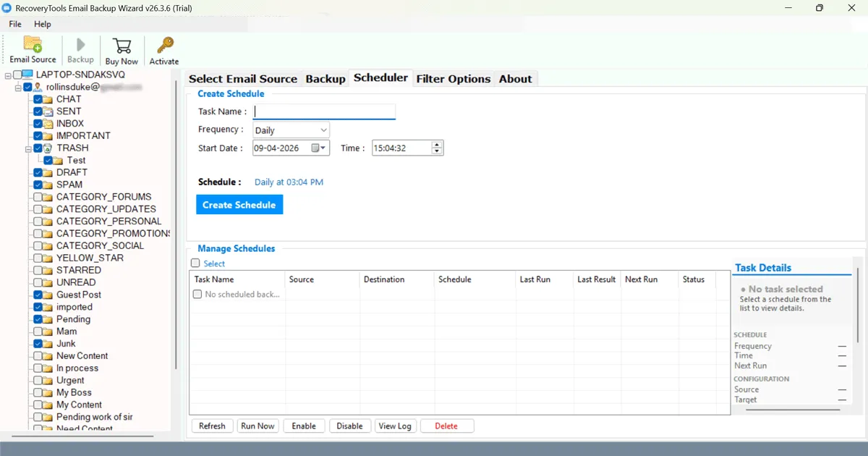Screen dimensions: 868x456
Task: Click the Buy Now cart icon
Action: point(122,45)
